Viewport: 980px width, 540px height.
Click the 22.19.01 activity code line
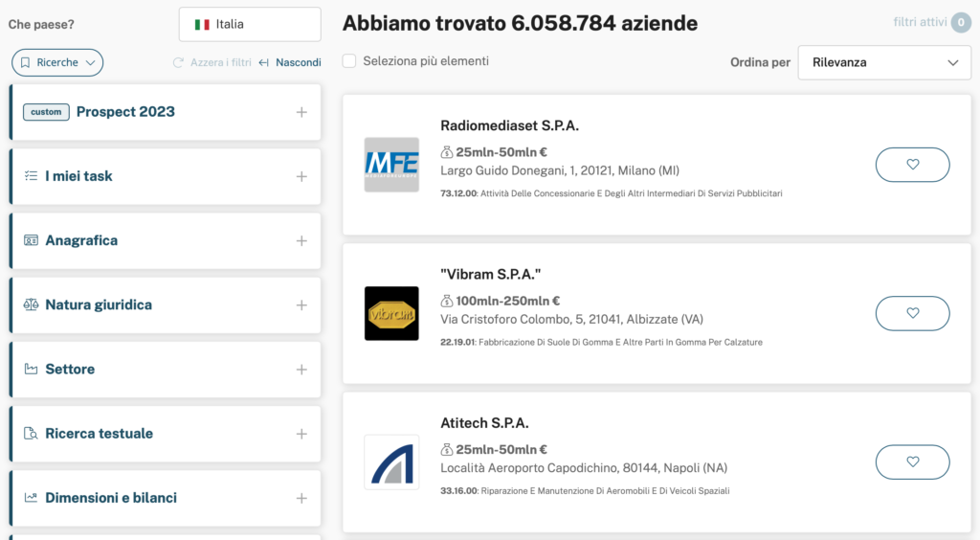pos(601,343)
